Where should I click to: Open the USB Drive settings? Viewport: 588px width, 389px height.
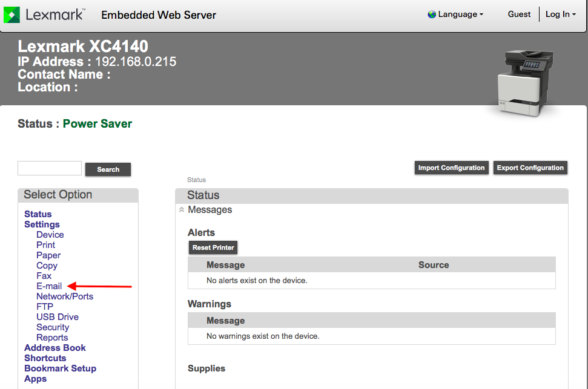tap(58, 317)
